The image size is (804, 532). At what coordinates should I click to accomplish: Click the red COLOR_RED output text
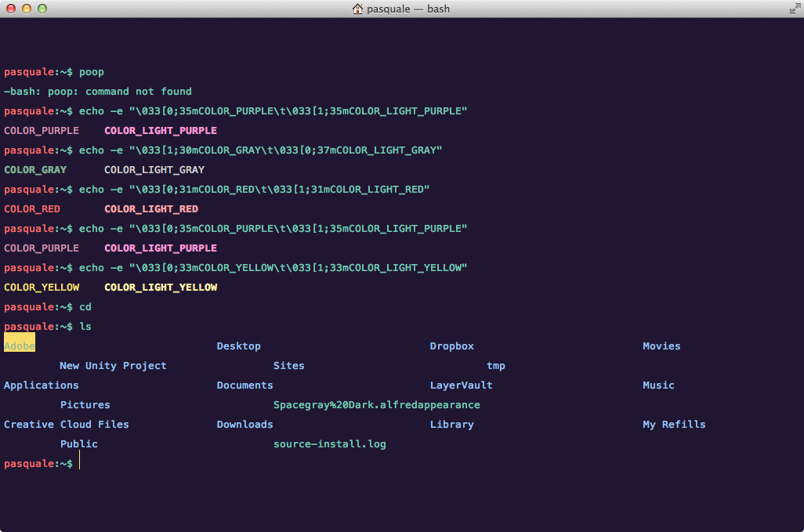[32, 209]
